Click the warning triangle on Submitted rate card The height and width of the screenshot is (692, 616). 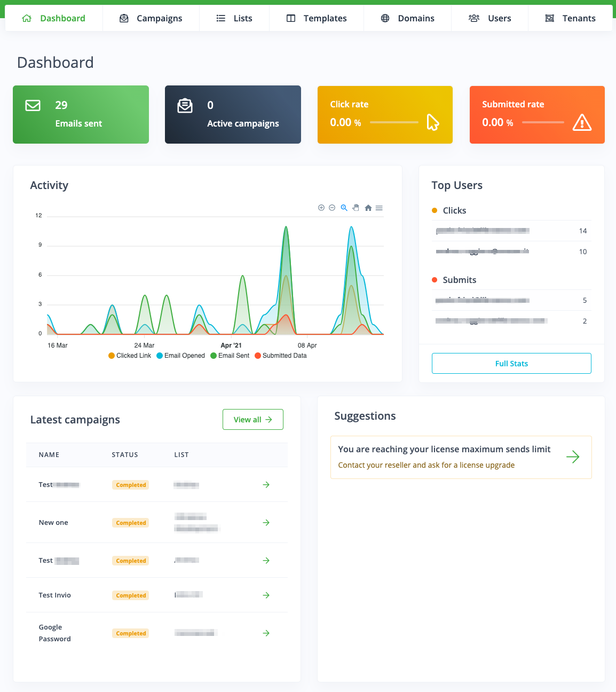(582, 123)
